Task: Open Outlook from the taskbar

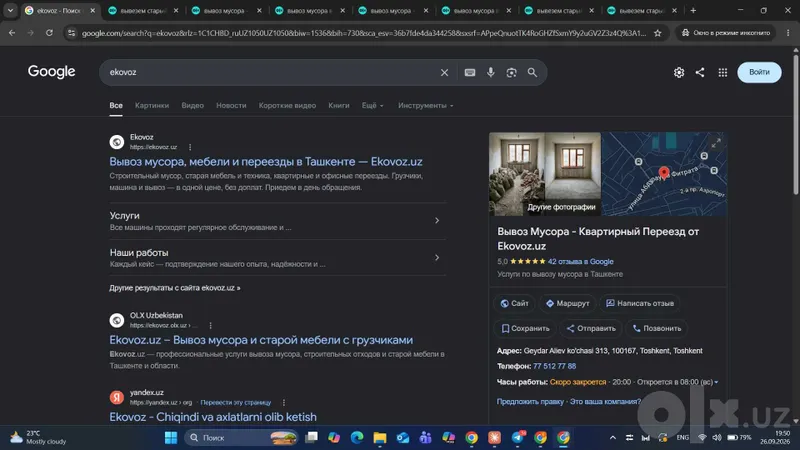Action: tap(403, 437)
